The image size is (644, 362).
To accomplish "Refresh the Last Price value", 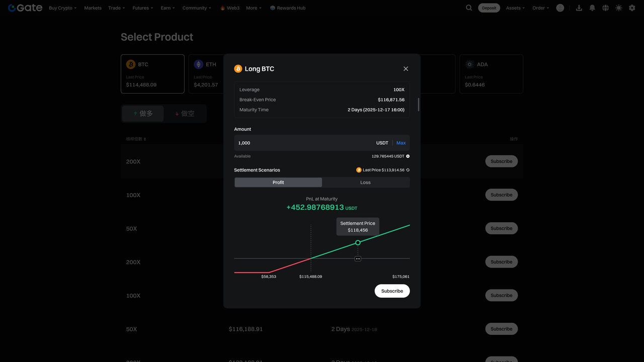I will coord(408,170).
